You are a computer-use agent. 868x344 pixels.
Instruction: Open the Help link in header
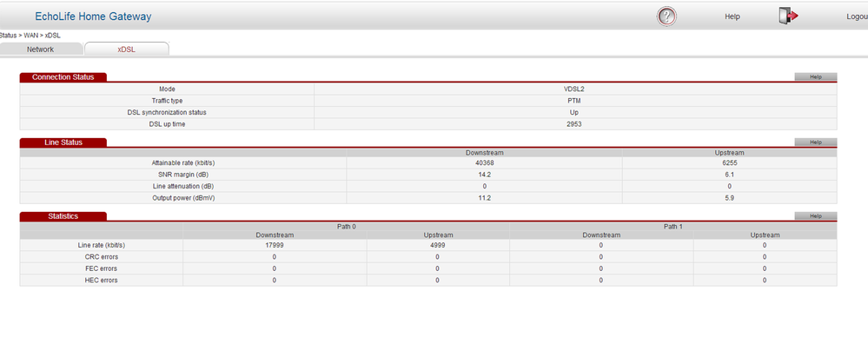point(732,17)
